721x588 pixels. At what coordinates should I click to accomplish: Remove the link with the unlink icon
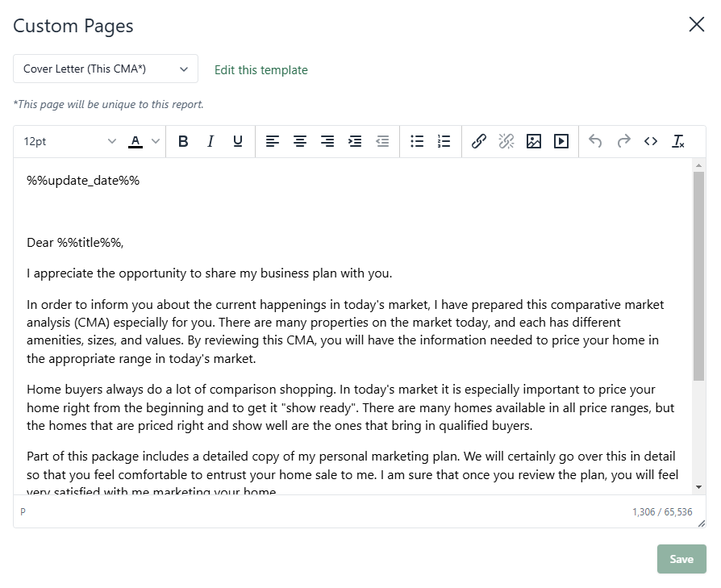pyautogui.click(x=506, y=141)
